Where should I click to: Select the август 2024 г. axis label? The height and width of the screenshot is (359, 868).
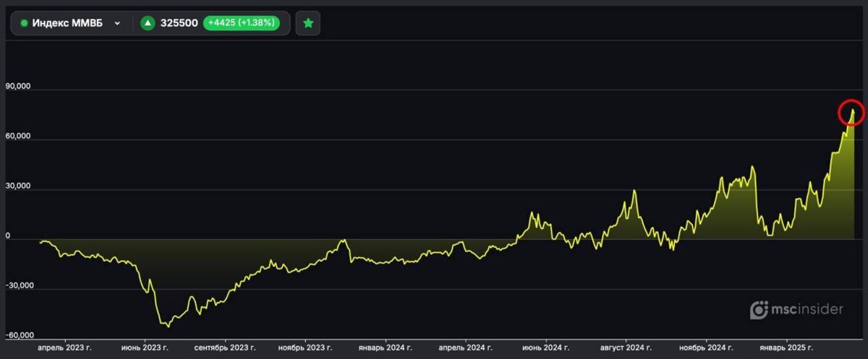(626, 347)
